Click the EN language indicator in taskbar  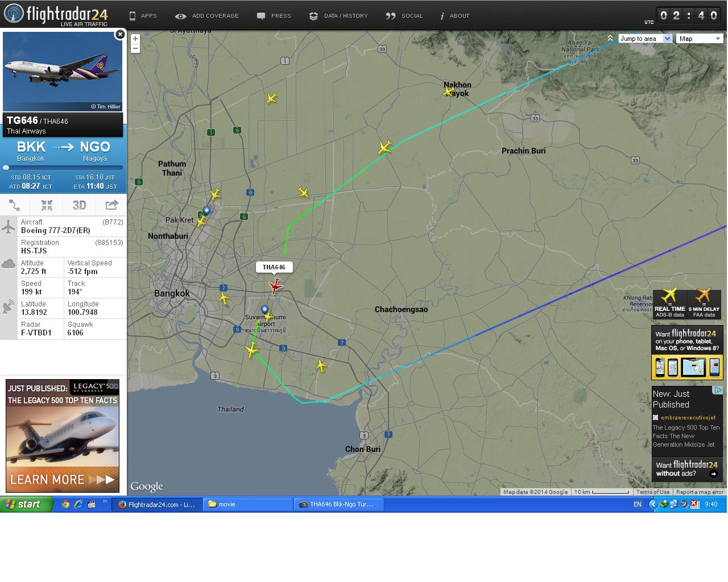tap(638, 504)
